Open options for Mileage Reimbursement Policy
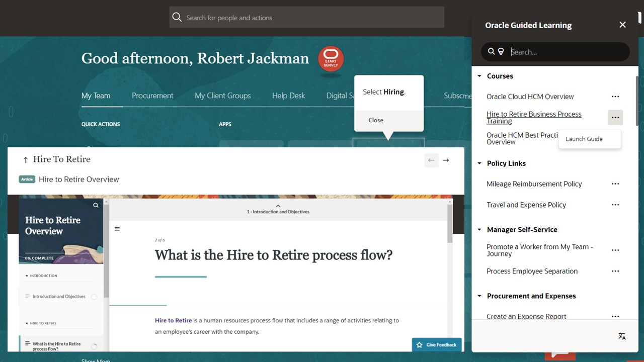This screenshot has width=644, height=362. [615, 184]
